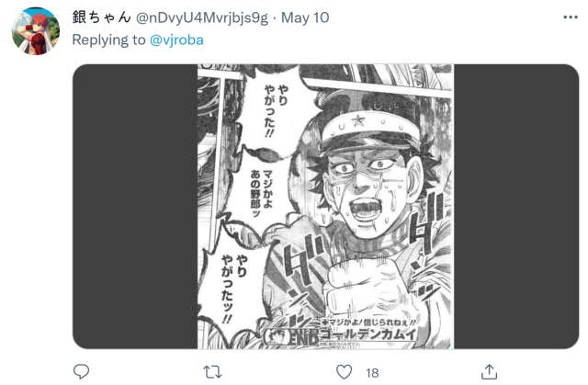Screen dimensions: 588x385
Task: Visit the @vjroba mention link
Action: point(176,40)
